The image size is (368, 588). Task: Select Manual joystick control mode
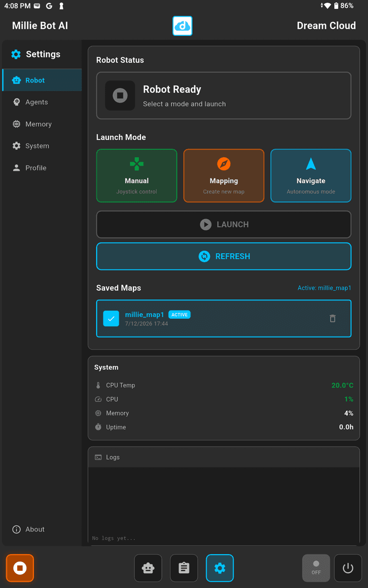[x=137, y=175]
